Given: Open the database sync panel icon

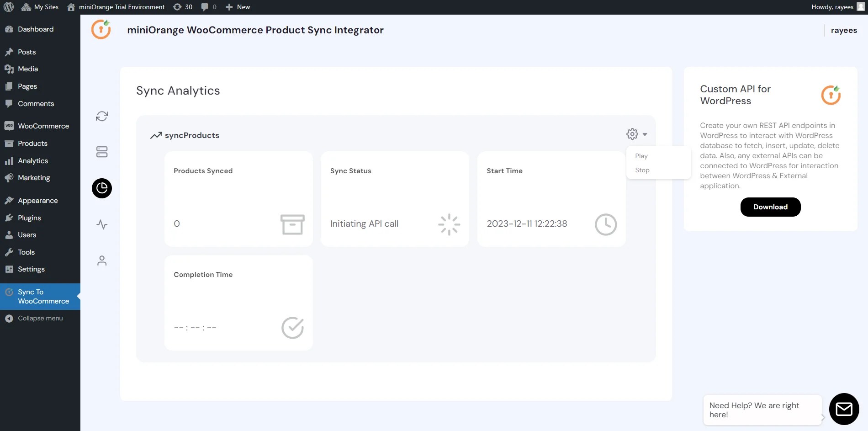Looking at the screenshot, I should [x=101, y=152].
